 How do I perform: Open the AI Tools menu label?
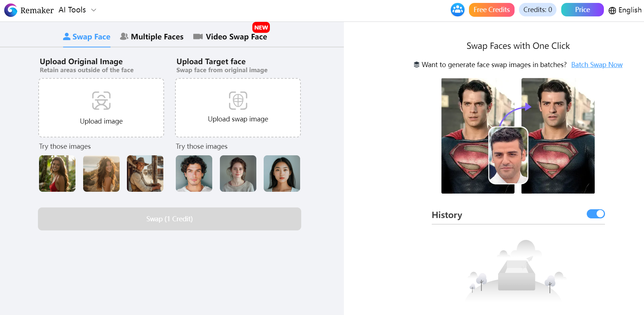pos(72,10)
